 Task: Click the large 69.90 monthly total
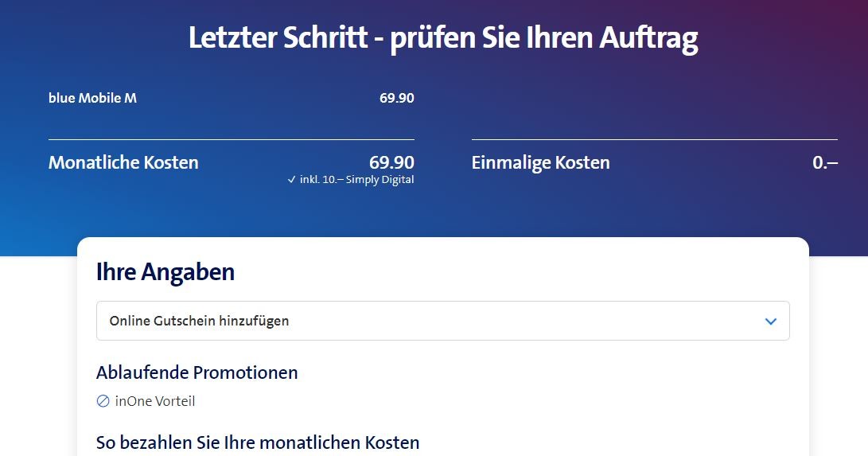coord(391,162)
